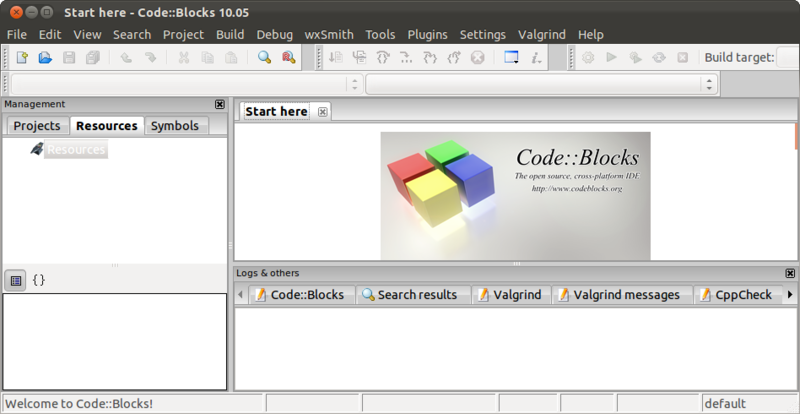Open the Help menu
The height and width of the screenshot is (414, 800).
591,35
